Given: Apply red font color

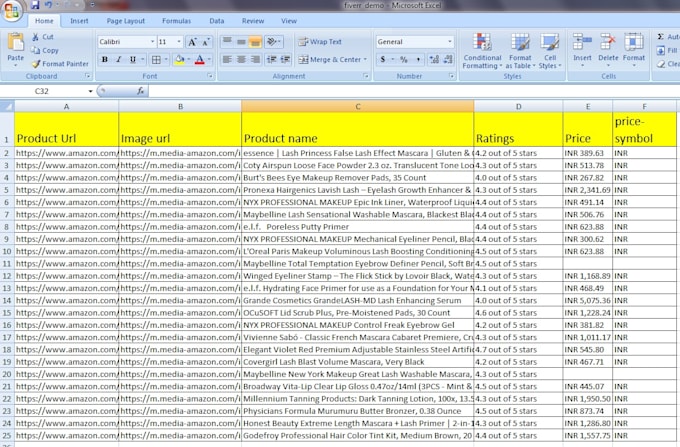Looking at the screenshot, I should pyautogui.click(x=199, y=59).
